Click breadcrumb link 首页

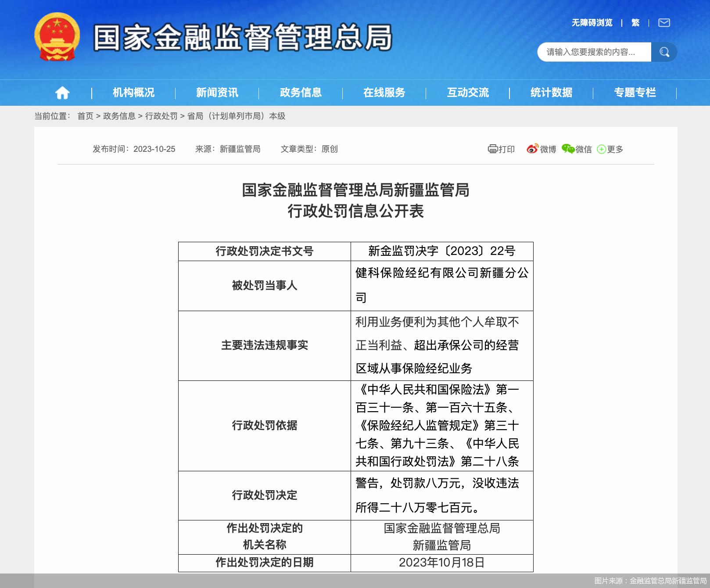click(x=86, y=116)
